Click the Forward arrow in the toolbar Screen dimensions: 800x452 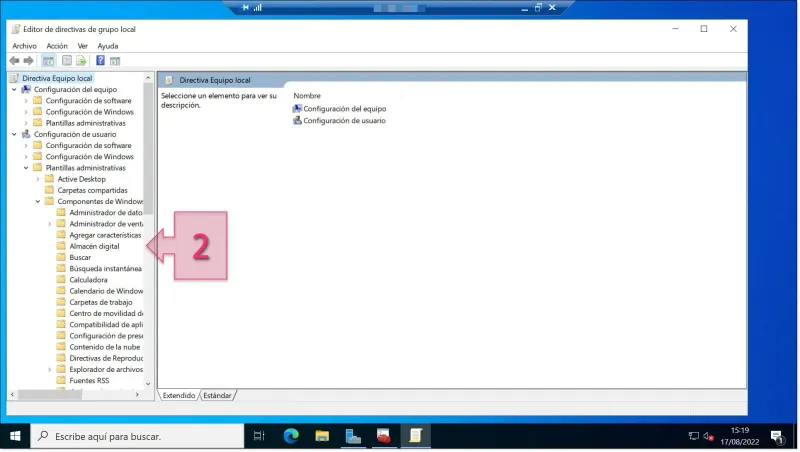(x=29, y=61)
